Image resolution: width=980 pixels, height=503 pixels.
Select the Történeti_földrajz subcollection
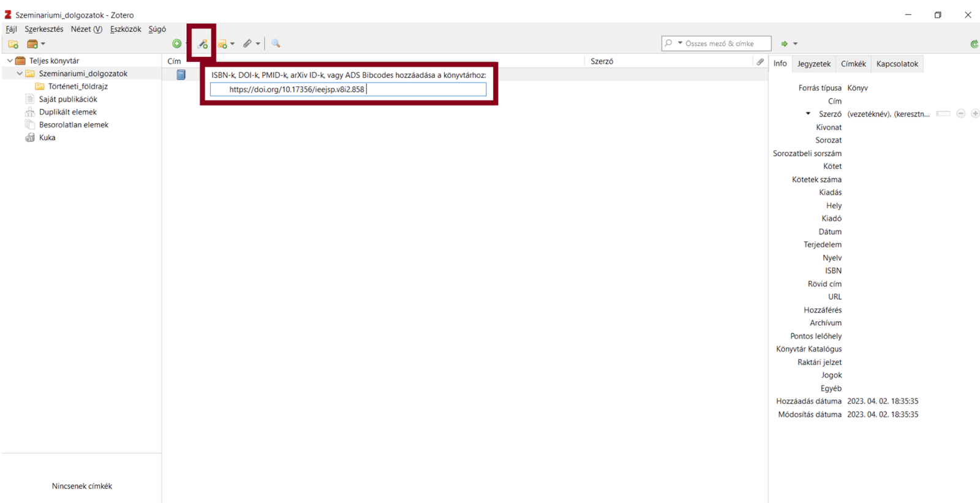point(78,86)
